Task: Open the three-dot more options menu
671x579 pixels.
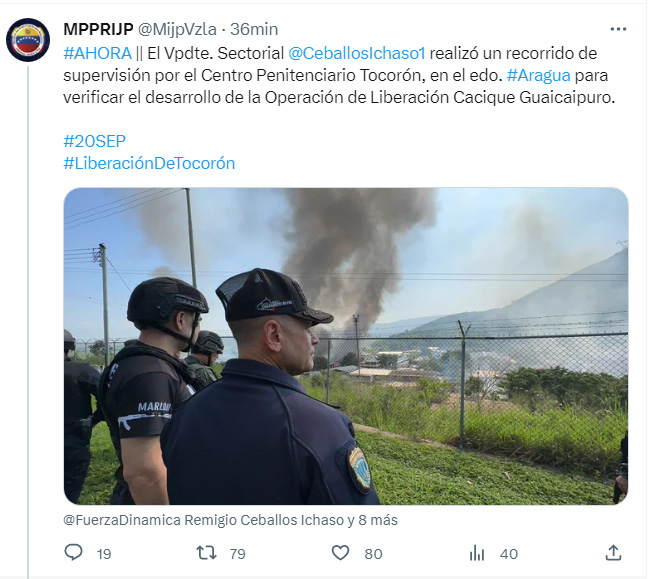Action: pyautogui.click(x=618, y=29)
